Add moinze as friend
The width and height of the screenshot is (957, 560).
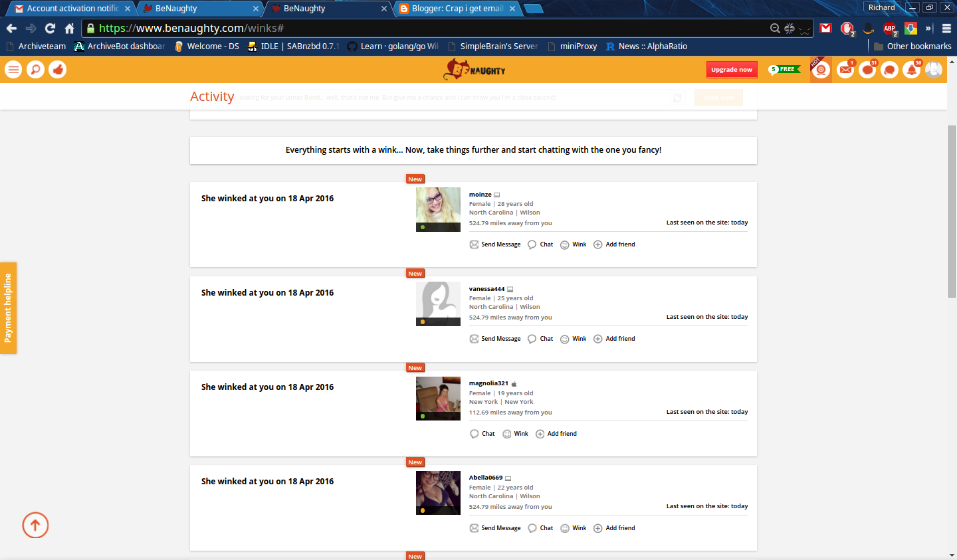(614, 244)
